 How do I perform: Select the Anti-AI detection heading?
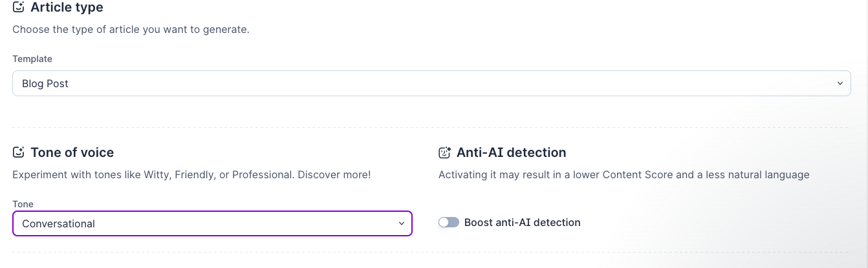[x=511, y=152]
